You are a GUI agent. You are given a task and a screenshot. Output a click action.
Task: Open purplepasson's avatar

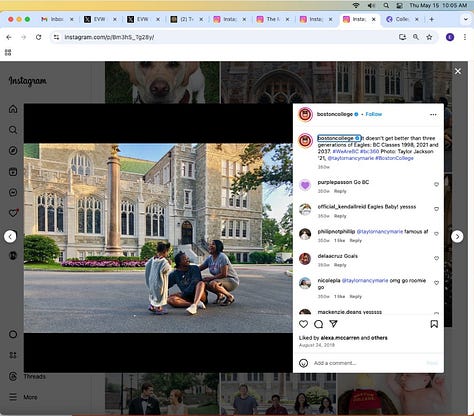[x=305, y=185]
